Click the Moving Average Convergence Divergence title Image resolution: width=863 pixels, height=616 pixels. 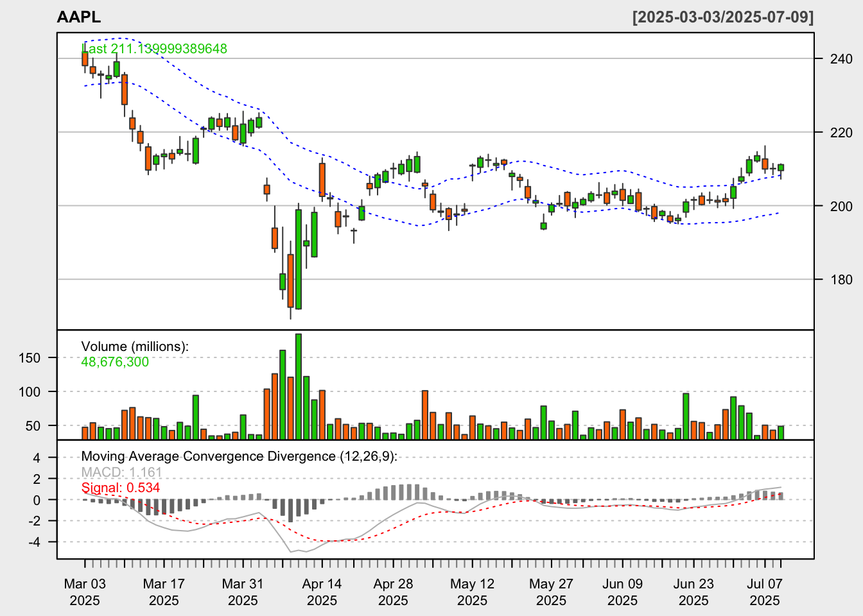(x=240, y=456)
